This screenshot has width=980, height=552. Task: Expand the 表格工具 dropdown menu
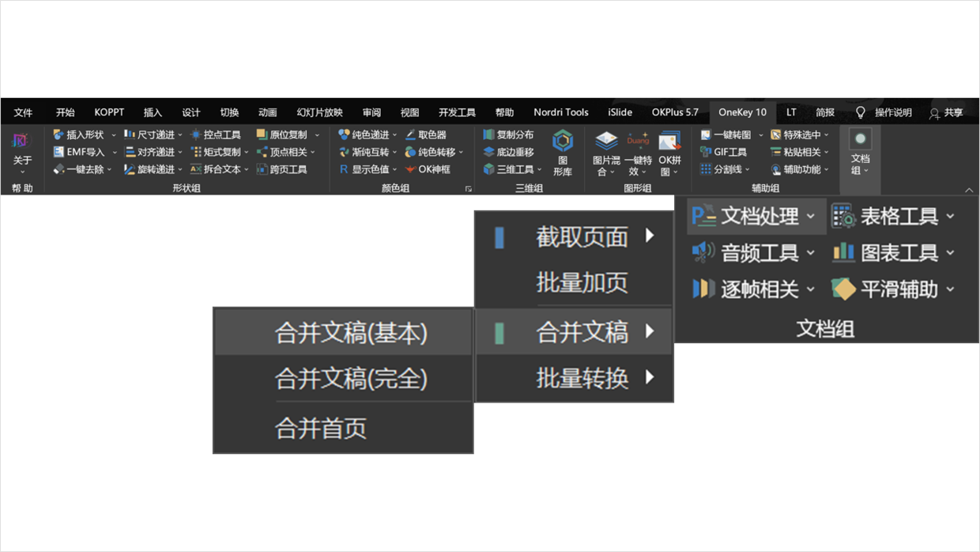950,216
